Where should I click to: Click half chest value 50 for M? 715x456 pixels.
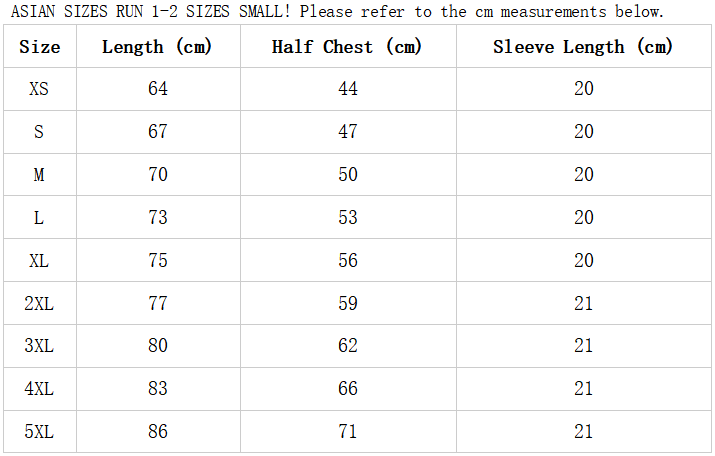pyautogui.click(x=348, y=175)
